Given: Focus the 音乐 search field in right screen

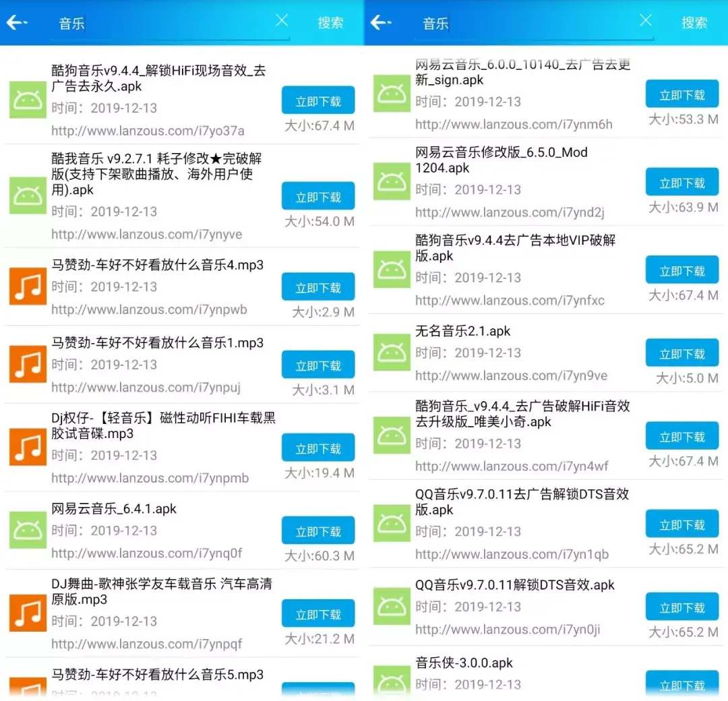Looking at the screenshot, I should pyautogui.click(x=534, y=24).
